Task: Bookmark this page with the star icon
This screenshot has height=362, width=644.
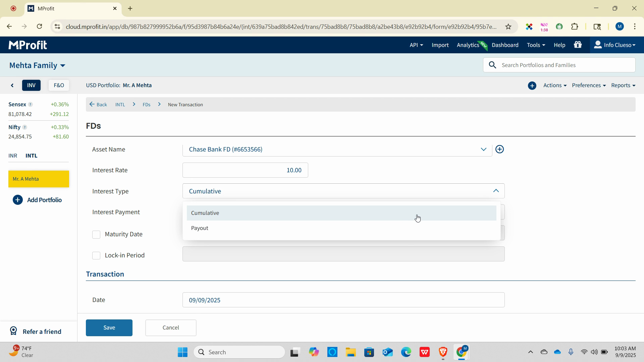Action: point(508,27)
